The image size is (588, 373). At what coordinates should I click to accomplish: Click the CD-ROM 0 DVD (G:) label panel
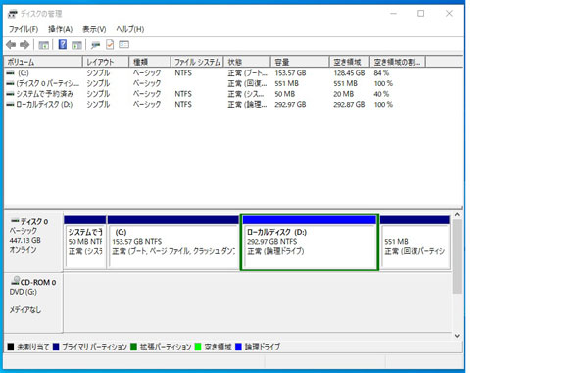click(33, 303)
